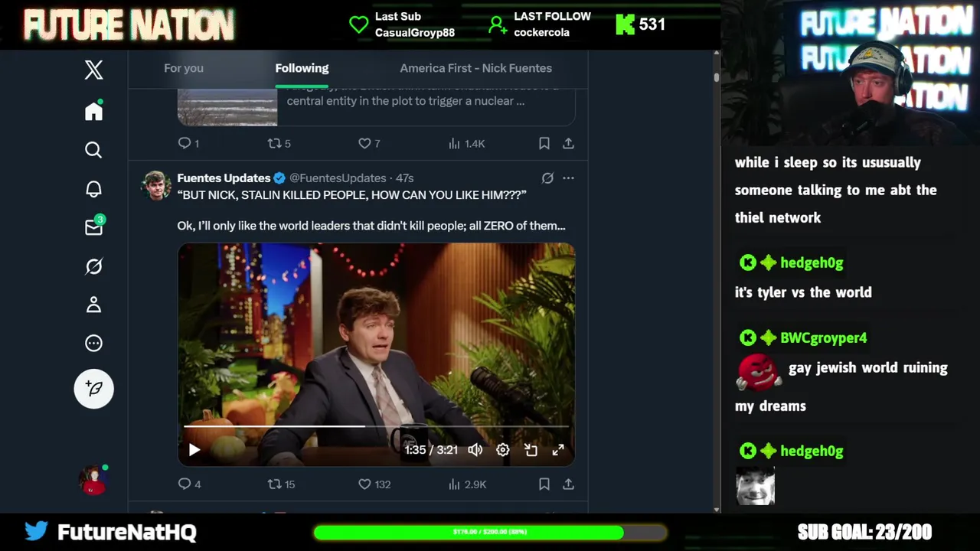
Task: Reply to Fuentes post with 4 replies
Action: tap(189, 484)
